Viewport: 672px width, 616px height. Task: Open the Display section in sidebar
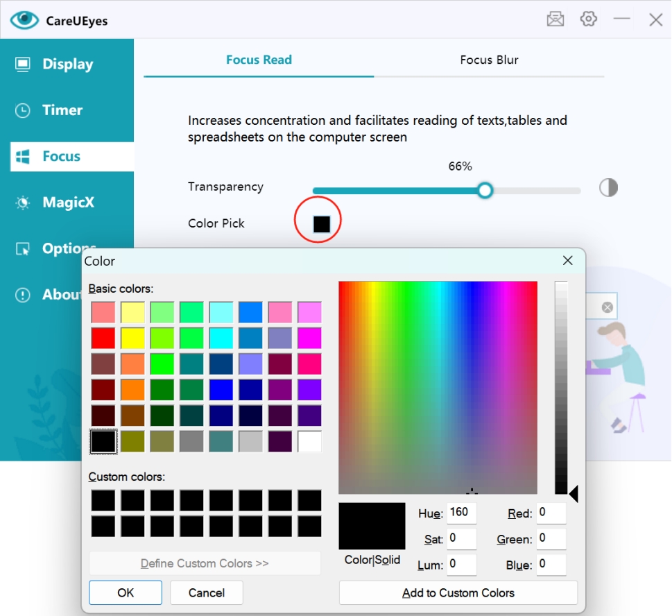[x=67, y=65]
